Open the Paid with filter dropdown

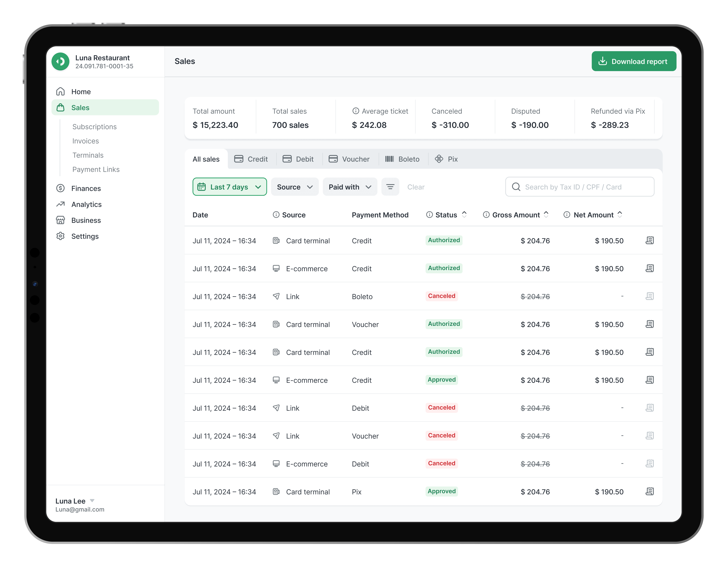point(350,187)
